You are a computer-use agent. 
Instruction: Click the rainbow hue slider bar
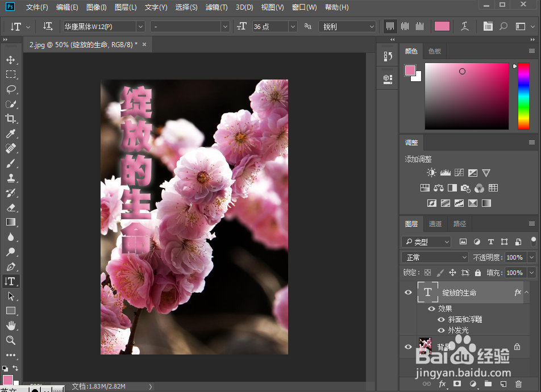pos(523,96)
